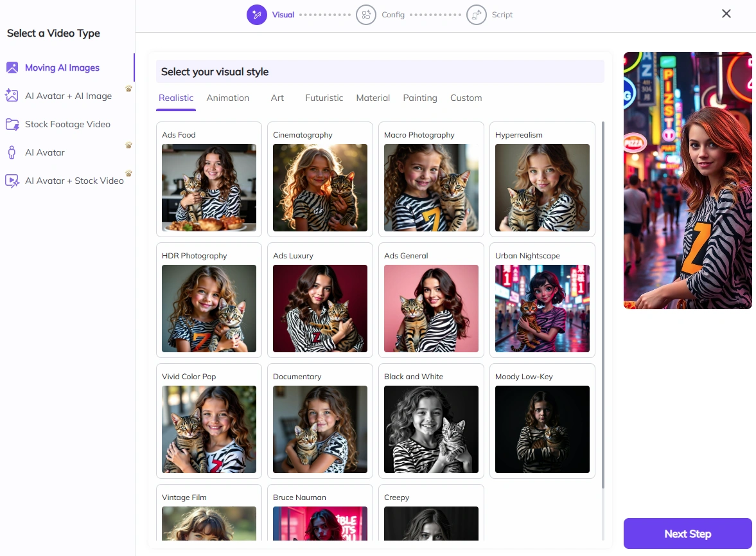The height and width of the screenshot is (556, 756).
Task: Click the Script step label
Action: point(502,15)
